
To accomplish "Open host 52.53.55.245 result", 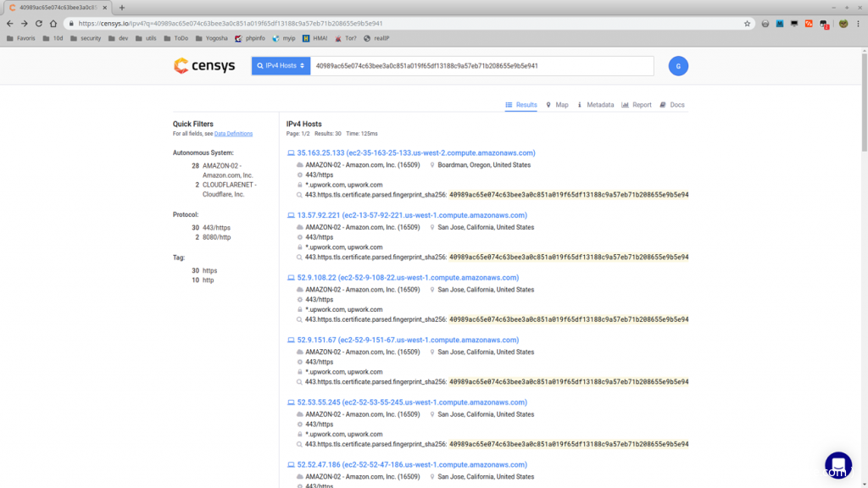I will point(412,402).
